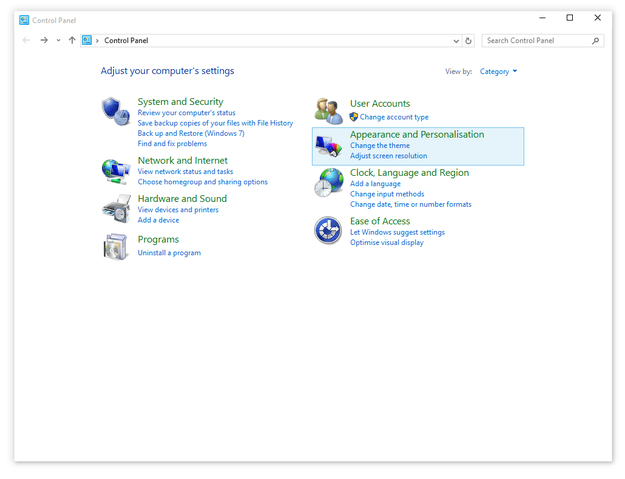625x479 pixels.
Task: Open Back up and Restore (Windows 7)
Action: tap(191, 133)
